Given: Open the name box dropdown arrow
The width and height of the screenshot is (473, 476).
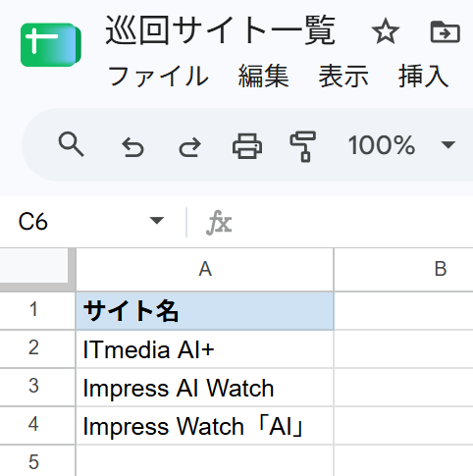Looking at the screenshot, I should [156, 221].
